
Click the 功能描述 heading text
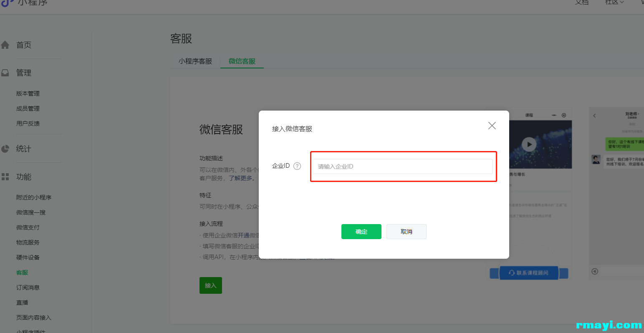pyautogui.click(x=211, y=158)
